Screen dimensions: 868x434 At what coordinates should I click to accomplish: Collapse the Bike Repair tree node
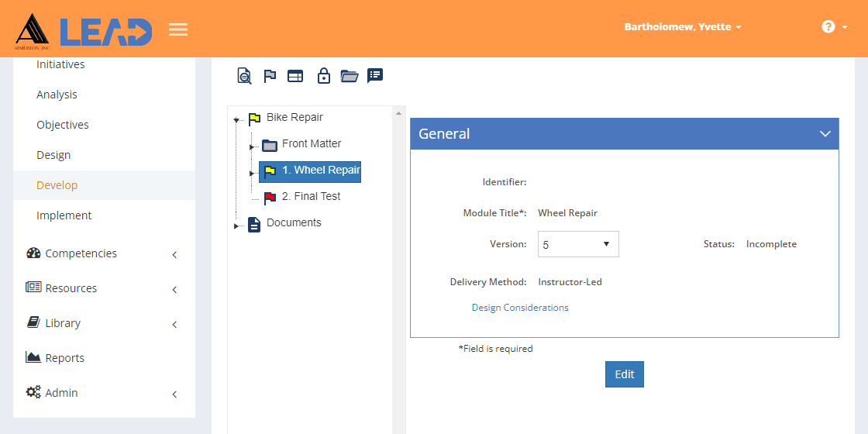point(236,119)
